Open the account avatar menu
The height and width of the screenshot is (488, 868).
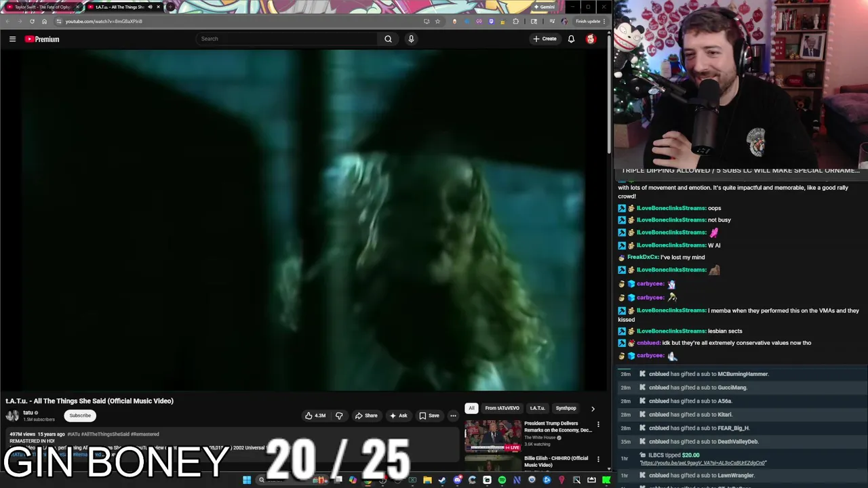point(591,39)
